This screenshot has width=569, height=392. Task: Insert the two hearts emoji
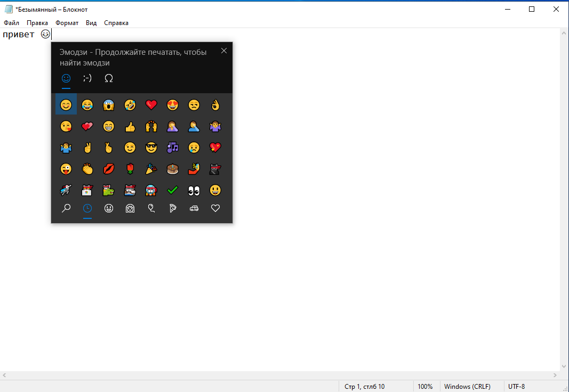tap(87, 126)
